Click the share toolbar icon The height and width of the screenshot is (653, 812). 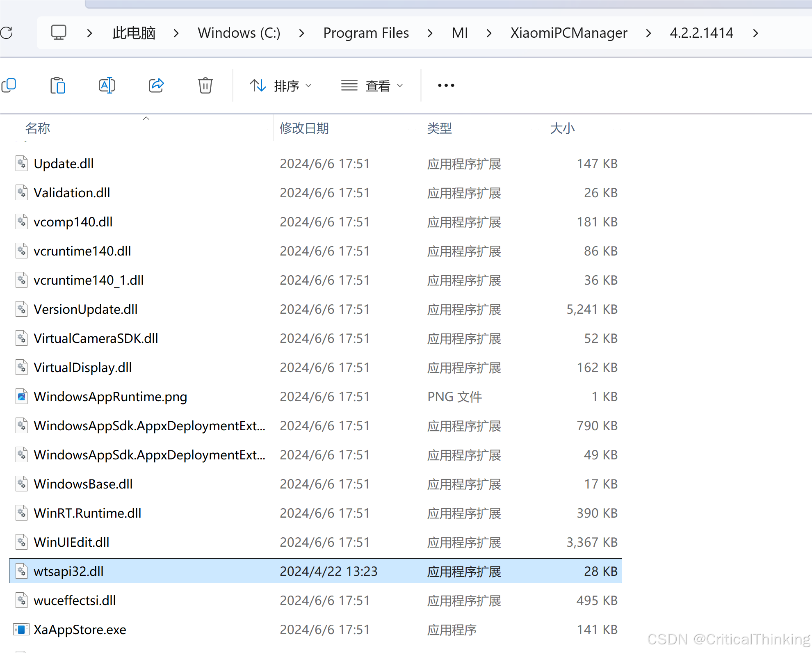156,85
